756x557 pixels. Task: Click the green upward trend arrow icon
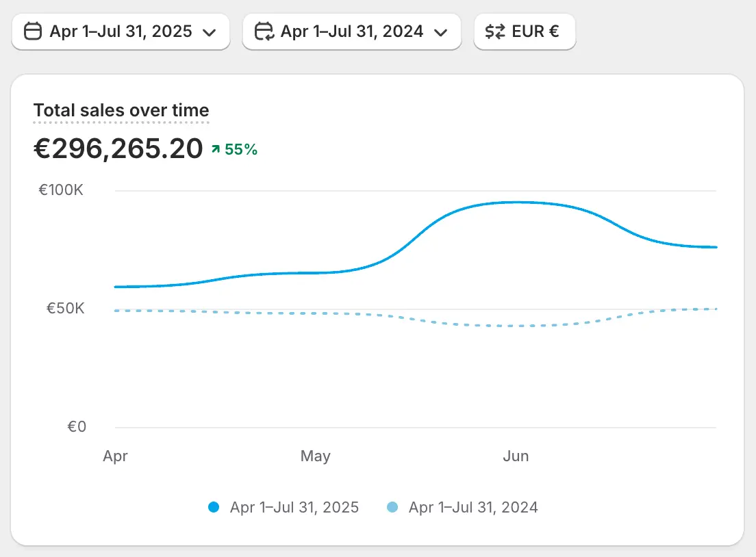[216, 149]
